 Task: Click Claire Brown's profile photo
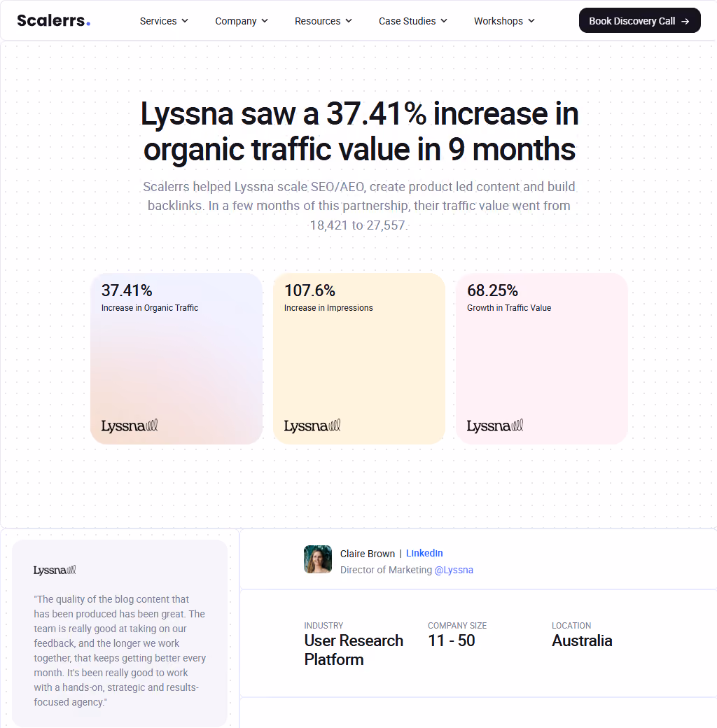click(318, 559)
